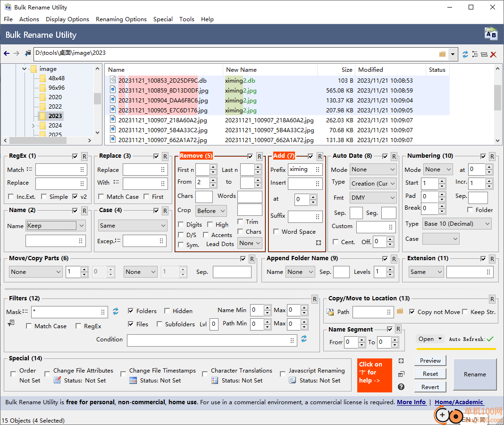
Task: Open the File menu
Action: (8, 19)
